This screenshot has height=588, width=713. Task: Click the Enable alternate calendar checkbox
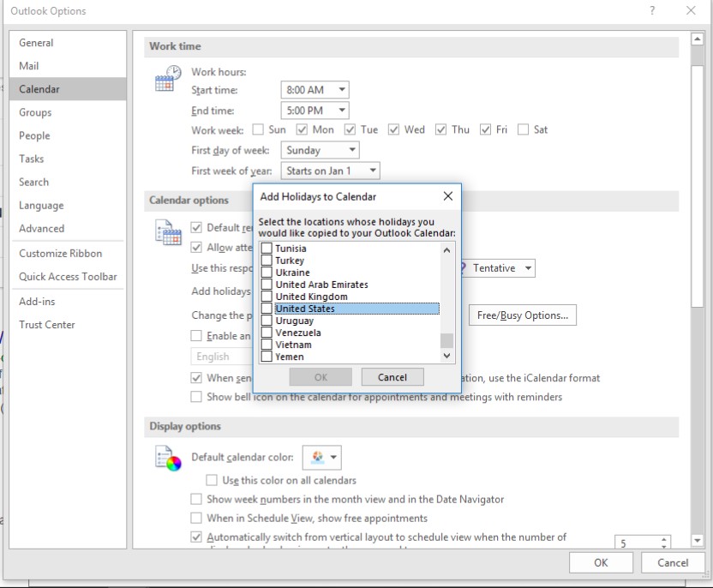tap(196, 336)
